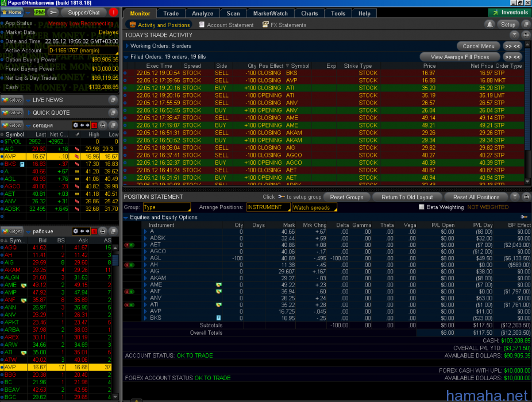Toggle the Net Liq & Day Trades bullet
This screenshot has height=402, width=532.
coord(2,78)
